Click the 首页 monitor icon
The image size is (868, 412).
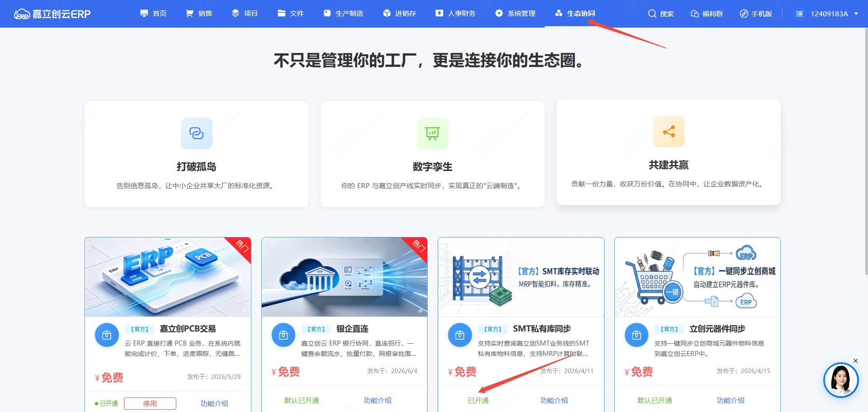[144, 14]
